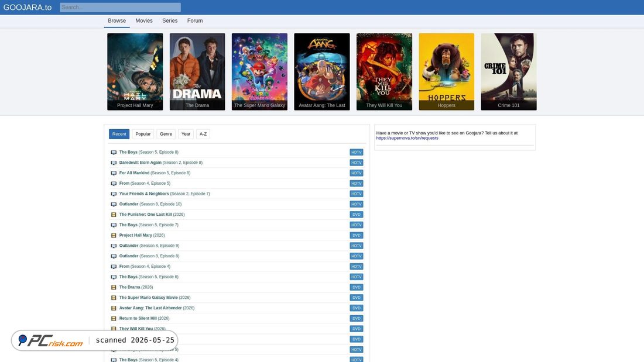
Task: Click HDTV badge on Daredevil: Born Again row
Action: click(x=356, y=163)
